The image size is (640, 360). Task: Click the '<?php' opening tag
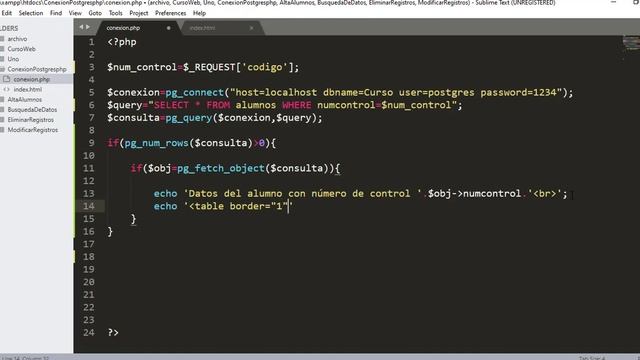tap(122, 42)
